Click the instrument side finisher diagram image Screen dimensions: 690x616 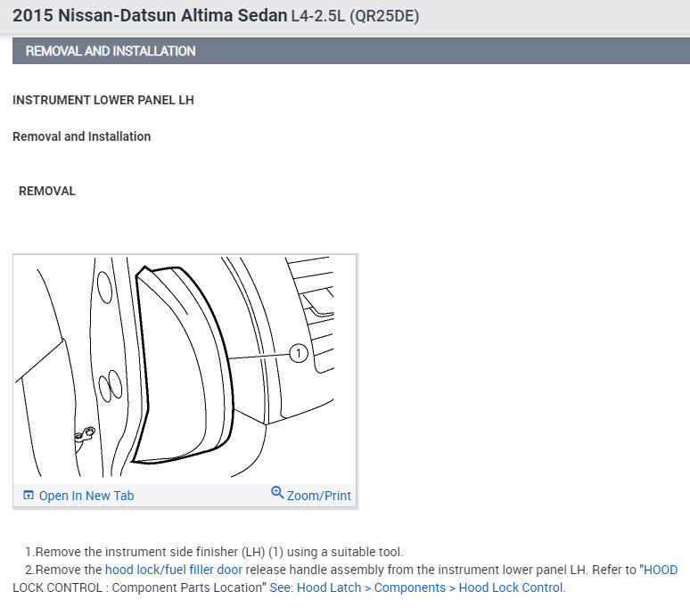pyautogui.click(x=185, y=368)
